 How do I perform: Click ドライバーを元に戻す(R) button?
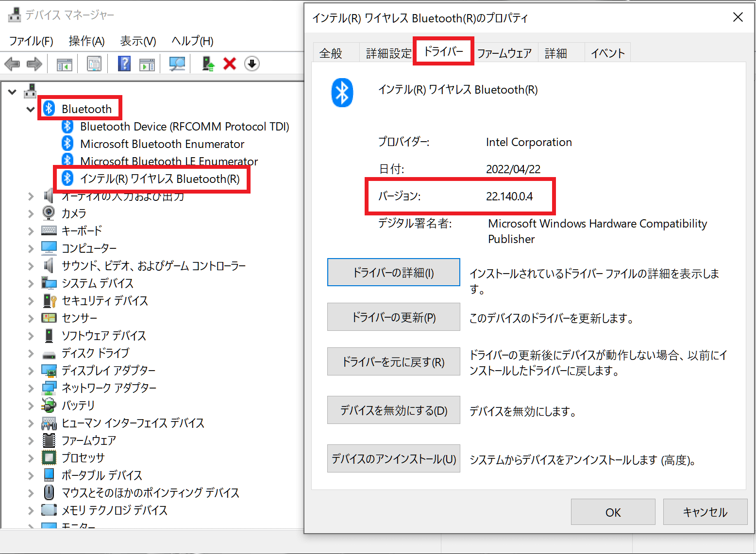tap(394, 362)
